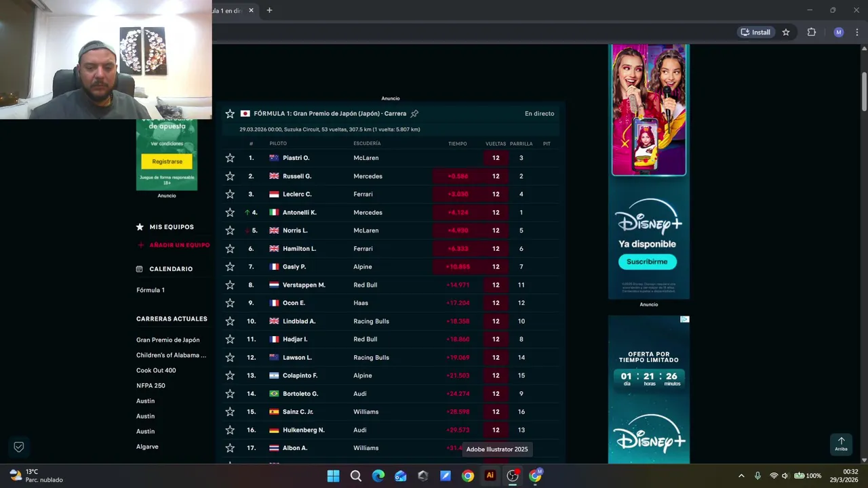Favorite Piastri O. with star icon
The width and height of the screenshot is (868, 488).
click(x=230, y=158)
